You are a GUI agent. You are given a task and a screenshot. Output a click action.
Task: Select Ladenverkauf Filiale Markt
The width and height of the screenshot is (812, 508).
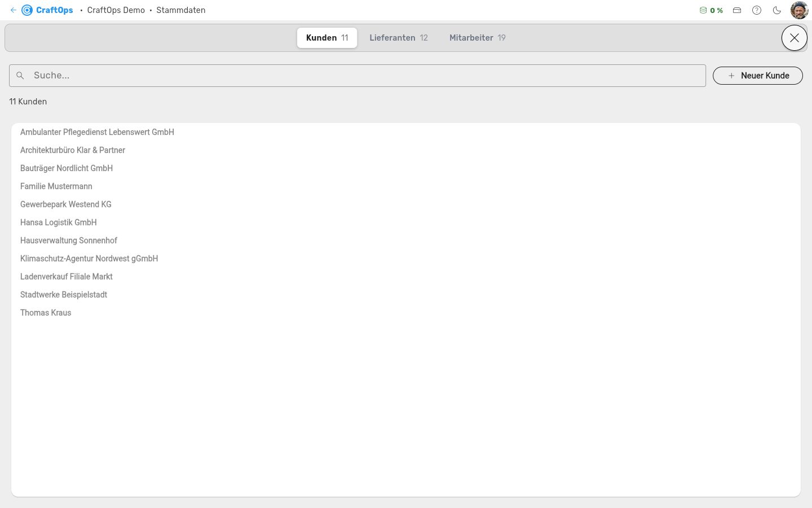click(x=406, y=277)
